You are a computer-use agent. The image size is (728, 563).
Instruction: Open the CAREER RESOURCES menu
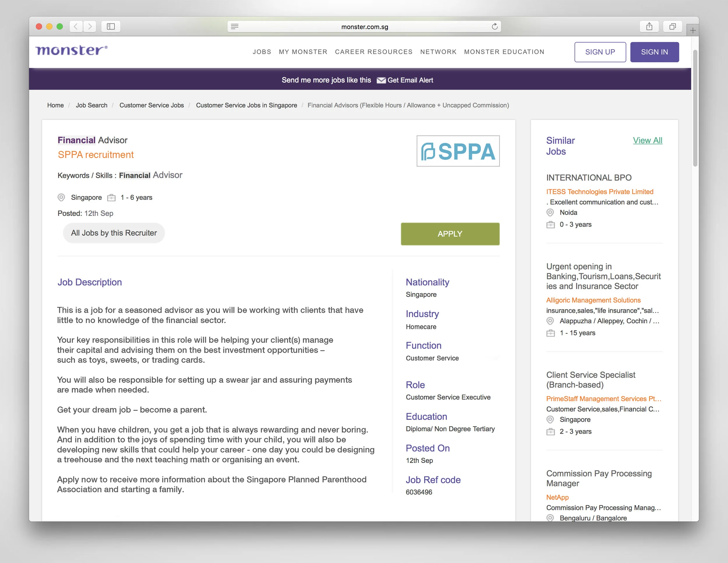374,52
